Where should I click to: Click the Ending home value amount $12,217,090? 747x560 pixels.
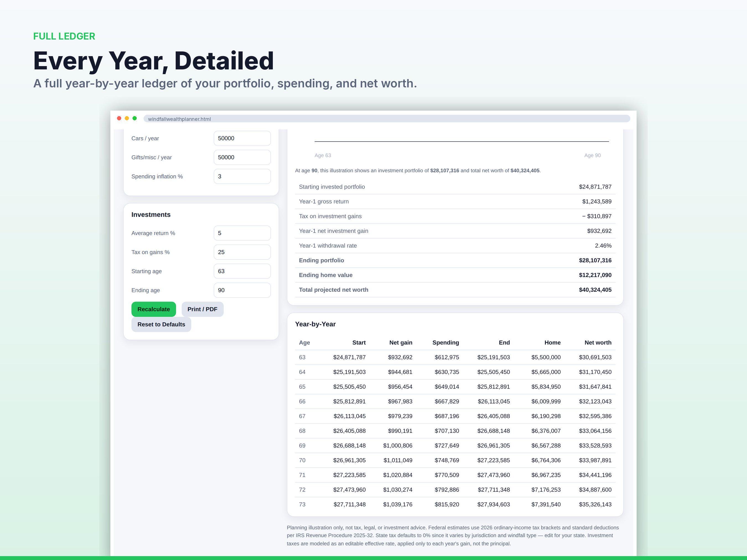pyautogui.click(x=595, y=275)
